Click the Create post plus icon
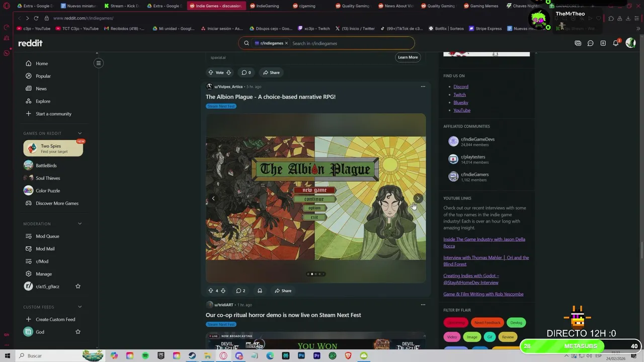Viewport: 644px width, 362px height. coord(603,43)
